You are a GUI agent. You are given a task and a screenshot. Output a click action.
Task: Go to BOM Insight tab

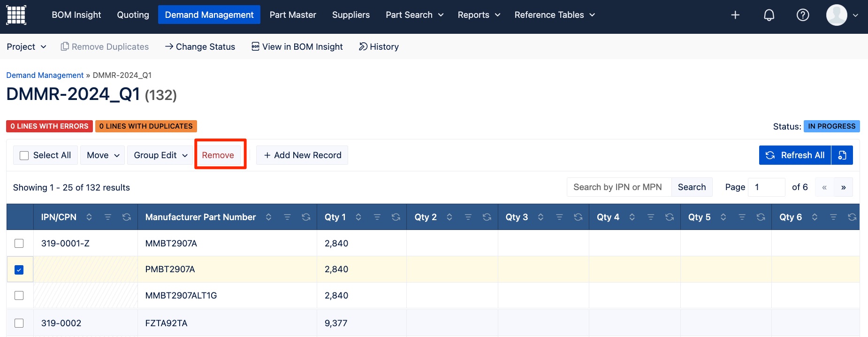[x=76, y=15]
